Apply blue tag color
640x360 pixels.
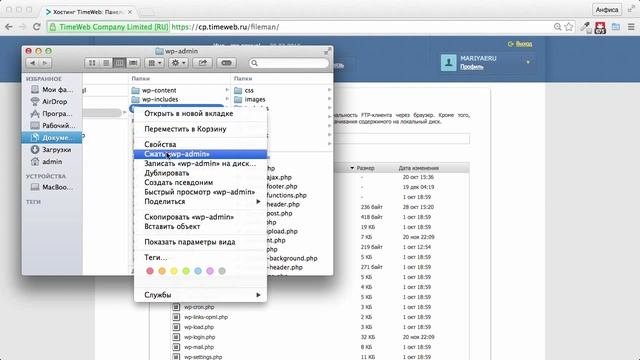pyautogui.click(x=198, y=271)
